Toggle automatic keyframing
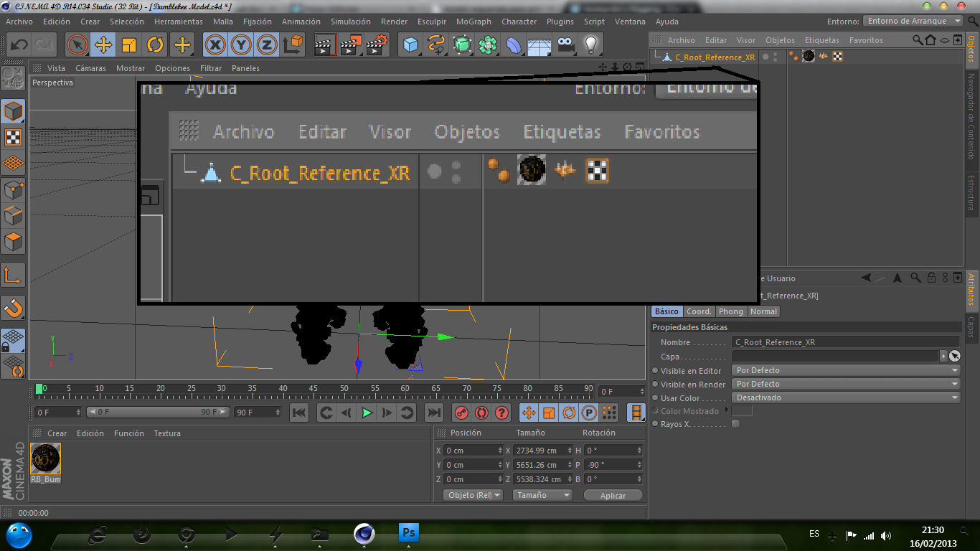Screen dimensions: 980x551 click(481, 413)
